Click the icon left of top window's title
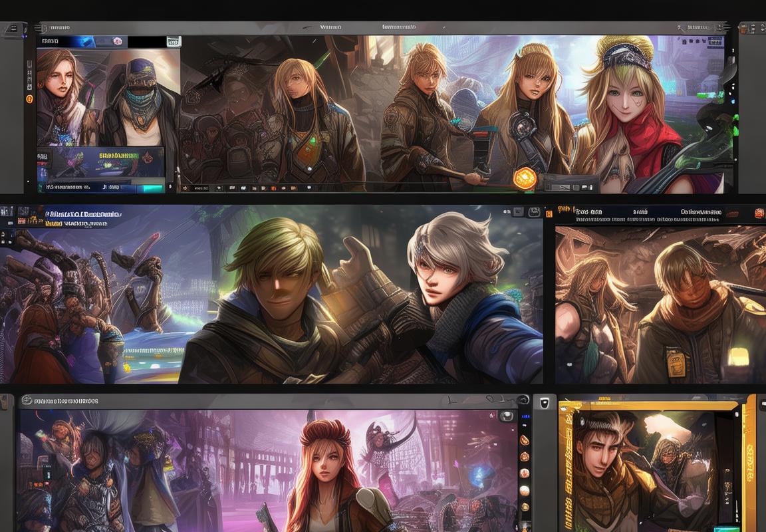 (43, 29)
